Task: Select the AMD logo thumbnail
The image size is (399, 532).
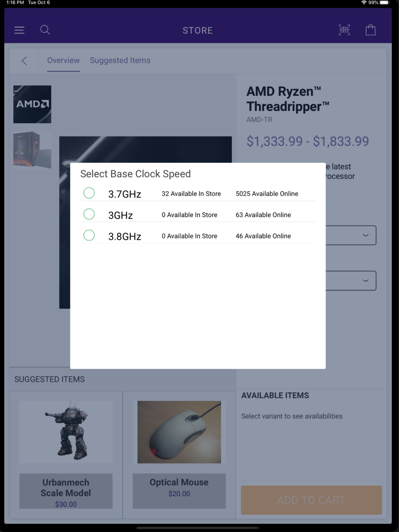Action: (x=32, y=104)
